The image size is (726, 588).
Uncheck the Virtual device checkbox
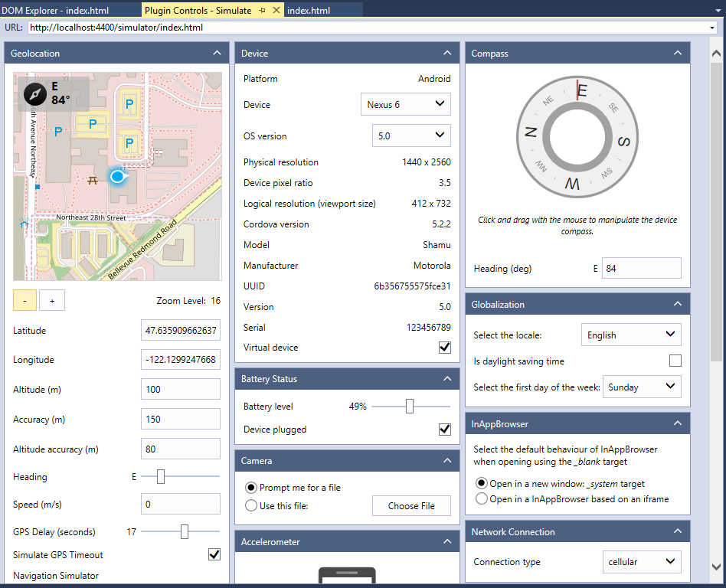444,348
